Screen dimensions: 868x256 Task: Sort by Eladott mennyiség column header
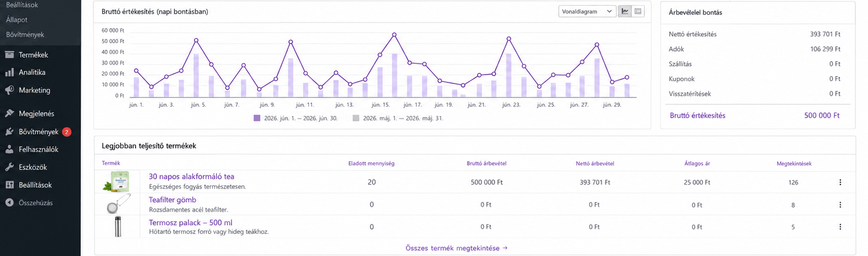tap(371, 163)
